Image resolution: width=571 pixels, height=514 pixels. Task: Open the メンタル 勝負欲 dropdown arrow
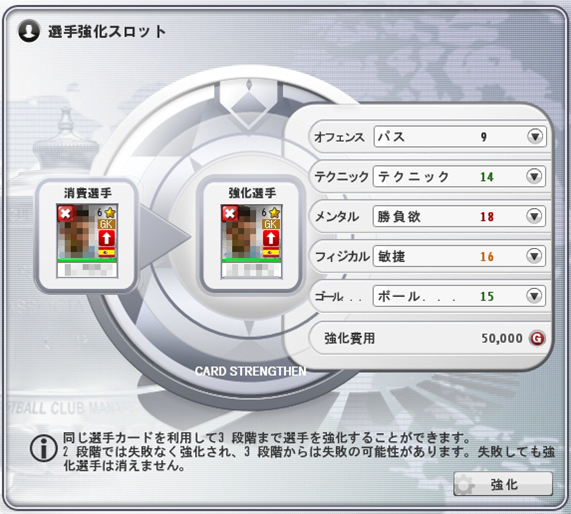[534, 216]
